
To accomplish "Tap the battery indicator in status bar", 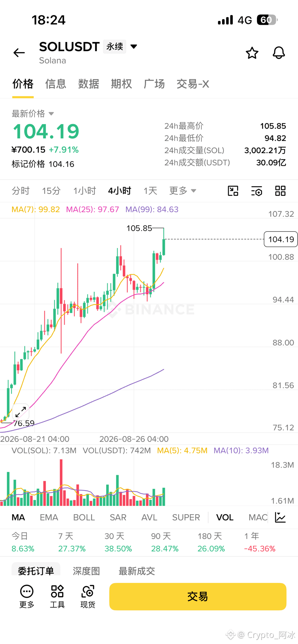I will click(267, 20).
